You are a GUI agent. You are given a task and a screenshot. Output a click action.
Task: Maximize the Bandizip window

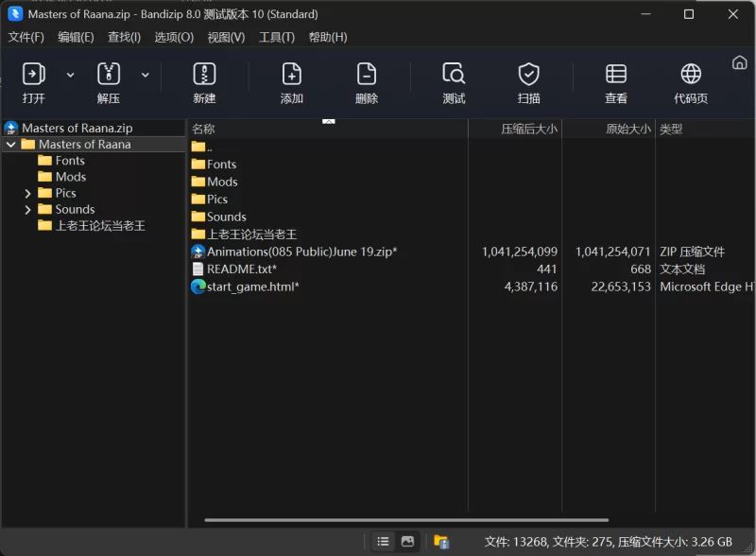pos(689,14)
